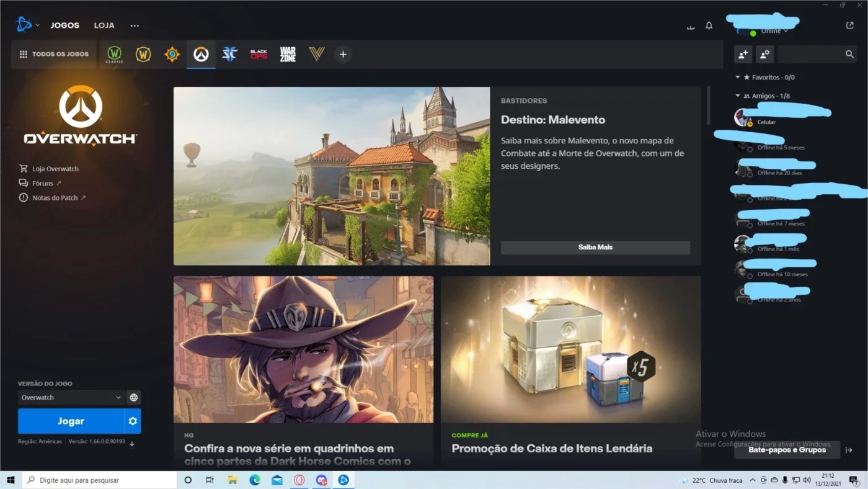Select the Black Ops game icon
The height and width of the screenshot is (489, 868).
coord(259,54)
